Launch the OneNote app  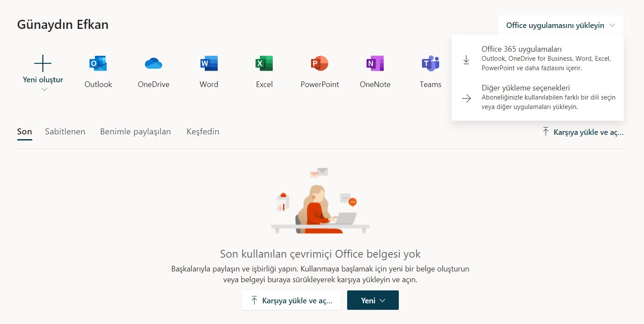(x=375, y=64)
